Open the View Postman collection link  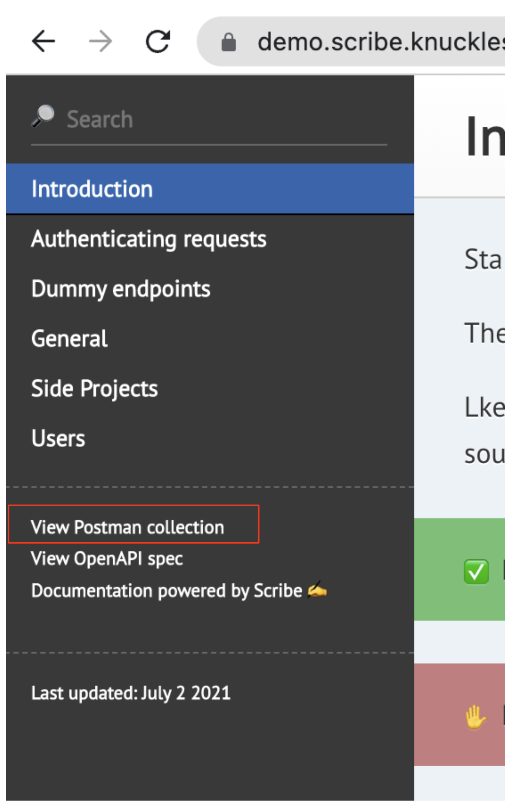(x=128, y=527)
